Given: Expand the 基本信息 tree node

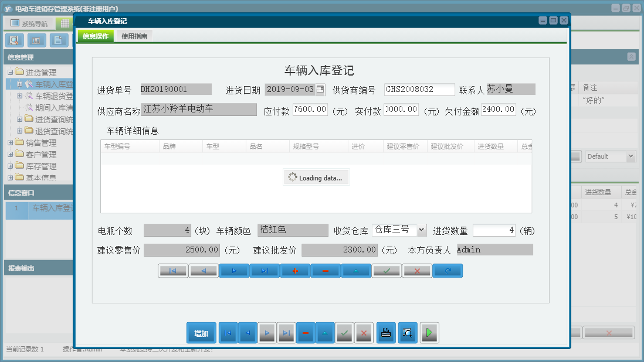Looking at the screenshot, I should [x=11, y=177].
